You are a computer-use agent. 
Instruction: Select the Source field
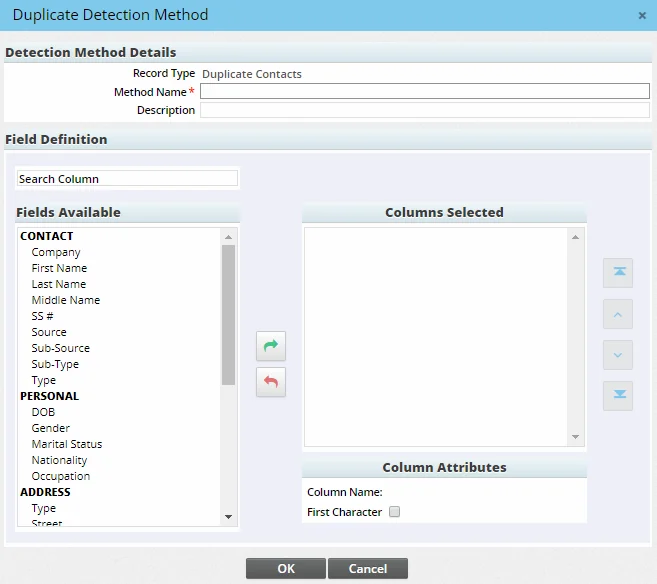click(x=49, y=332)
